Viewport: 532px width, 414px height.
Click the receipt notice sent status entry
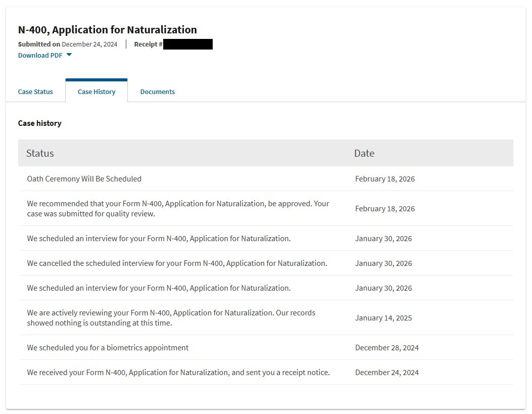[x=178, y=373]
